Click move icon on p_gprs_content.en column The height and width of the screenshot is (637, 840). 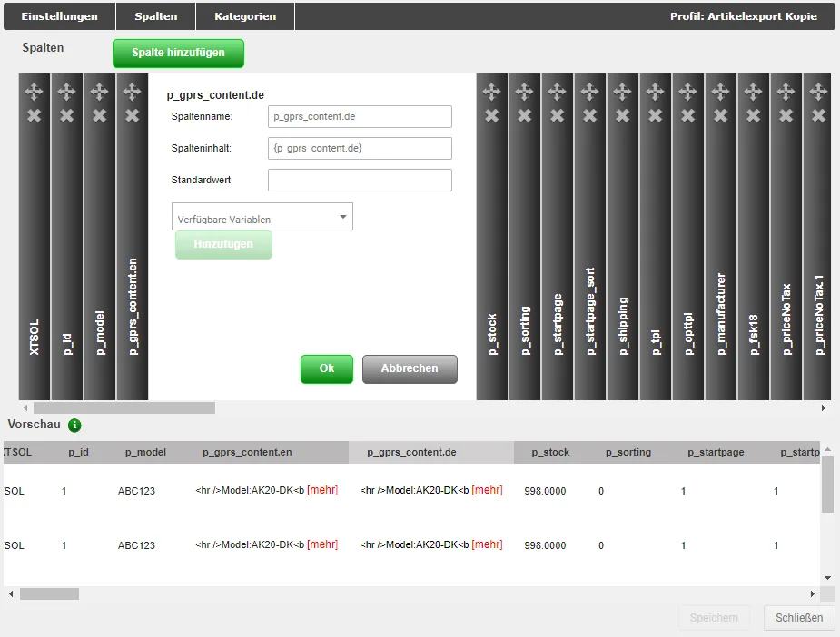pos(133,92)
